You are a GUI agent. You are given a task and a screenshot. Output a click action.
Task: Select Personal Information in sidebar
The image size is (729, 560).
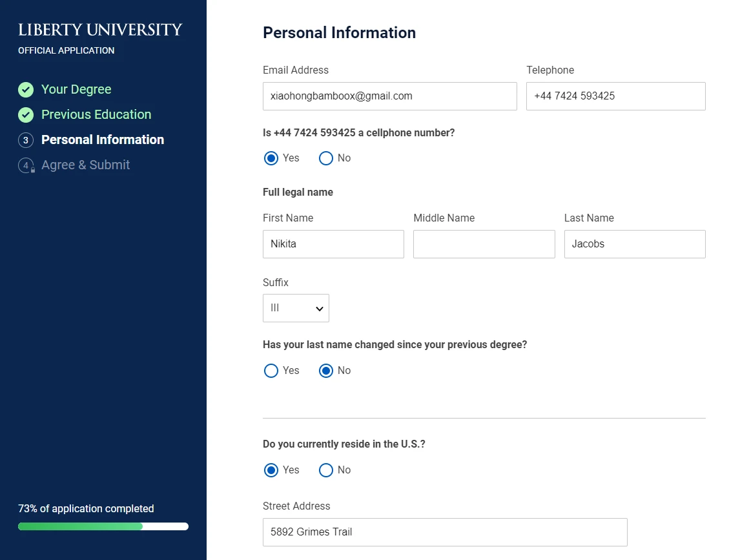[103, 140]
